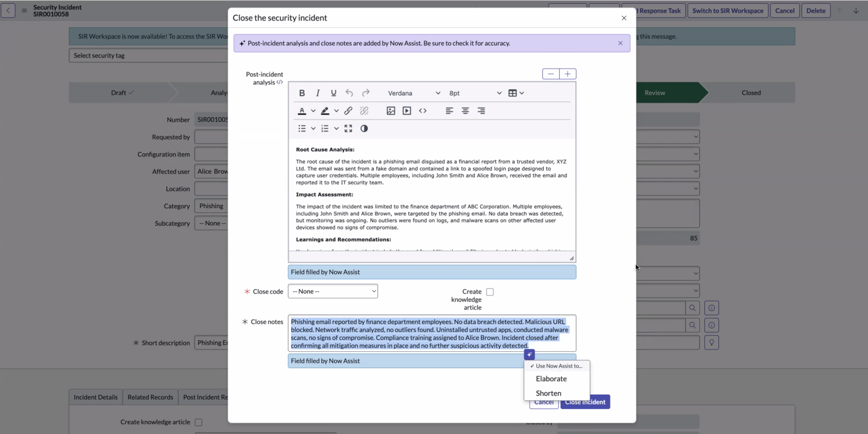Go back using the header arrow
The width and height of the screenshot is (868, 434).
click(x=8, y=10)
